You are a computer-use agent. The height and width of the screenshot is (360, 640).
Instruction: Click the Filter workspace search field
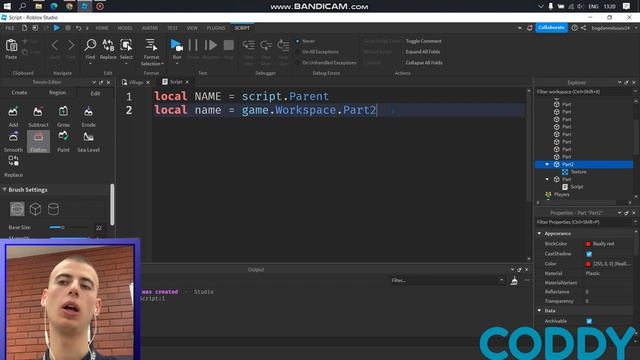click(584, 92)
